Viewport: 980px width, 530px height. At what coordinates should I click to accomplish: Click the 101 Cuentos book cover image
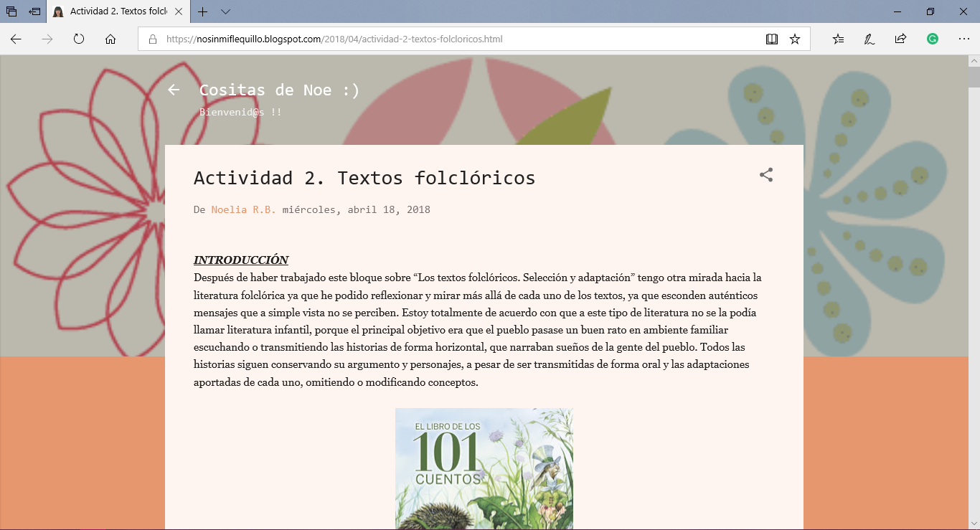click(484, 469)
